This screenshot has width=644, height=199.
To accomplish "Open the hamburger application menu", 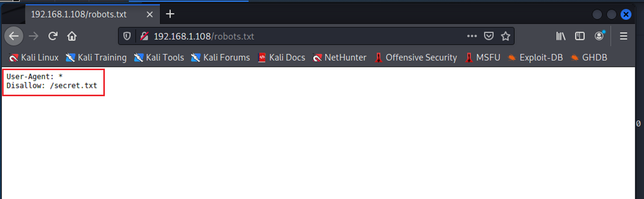I will 624,36.
